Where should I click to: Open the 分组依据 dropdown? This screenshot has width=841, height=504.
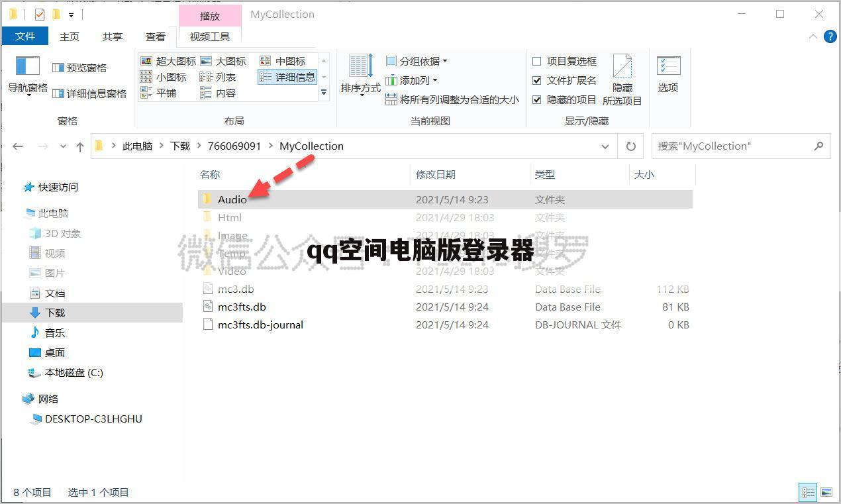(417, 61)
